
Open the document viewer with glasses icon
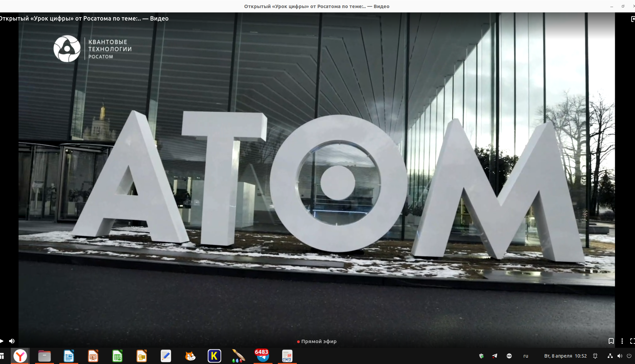(287, 356)
